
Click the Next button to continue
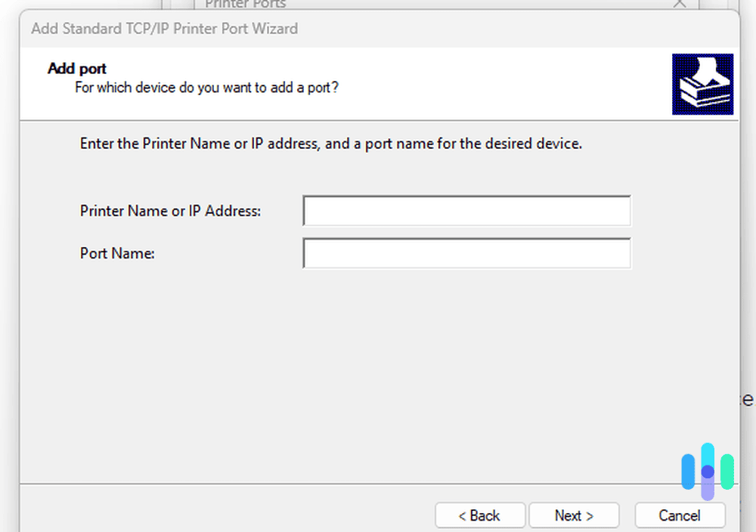click(574, 515)
